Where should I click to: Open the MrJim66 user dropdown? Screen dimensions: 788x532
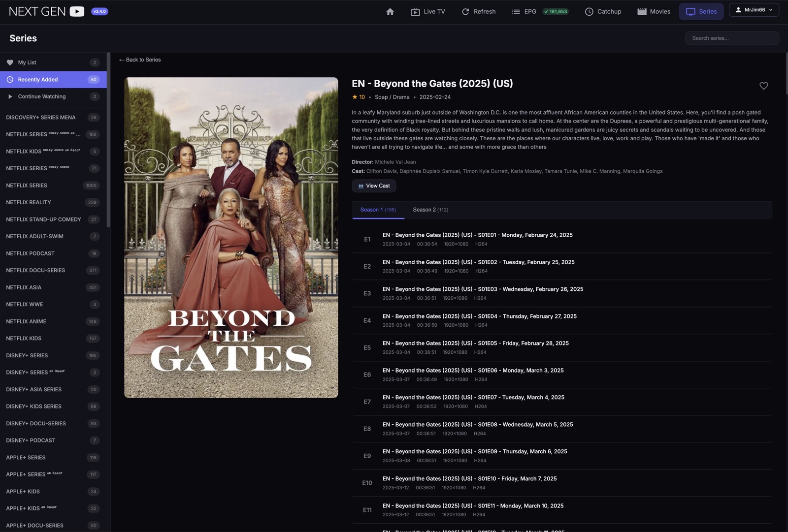(x=754, y=10)
